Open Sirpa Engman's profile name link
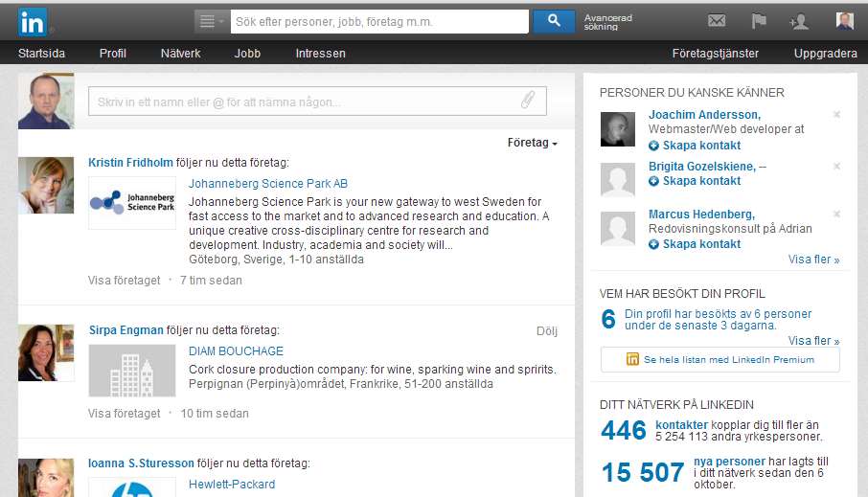868x497 pixels. [126, 330]
